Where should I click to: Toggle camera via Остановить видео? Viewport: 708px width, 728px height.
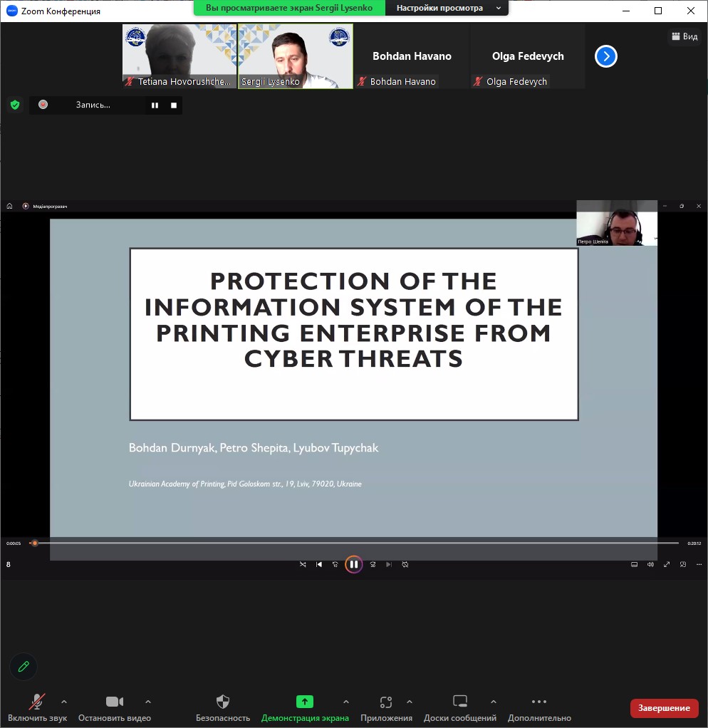click(114, 702)
